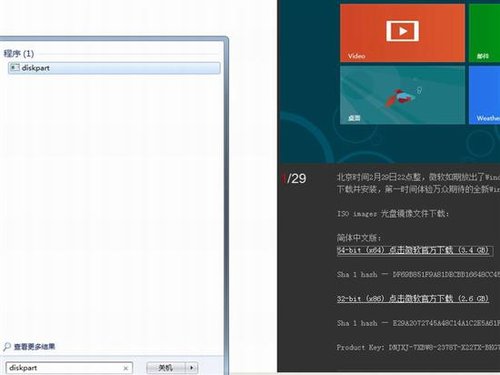Click the 关机 shutdown button
Image resolution: width=500 pixels, height=375 pixels.
pos(166,368)
